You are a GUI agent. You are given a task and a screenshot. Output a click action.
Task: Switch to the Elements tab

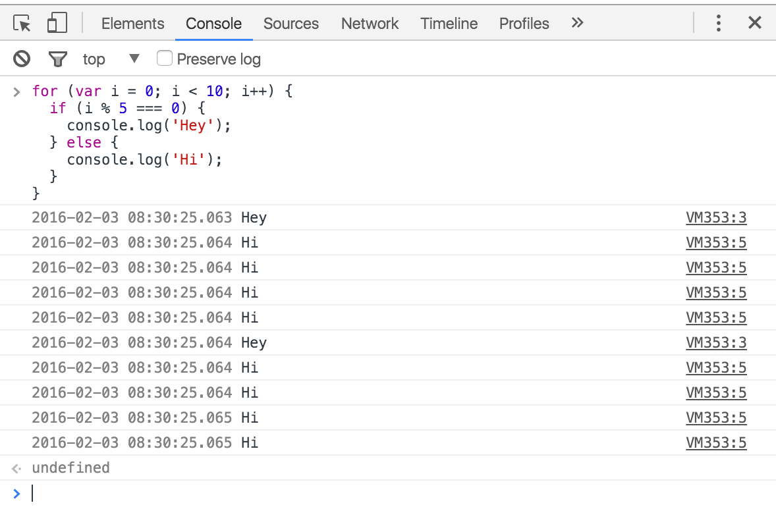[132, 24]
